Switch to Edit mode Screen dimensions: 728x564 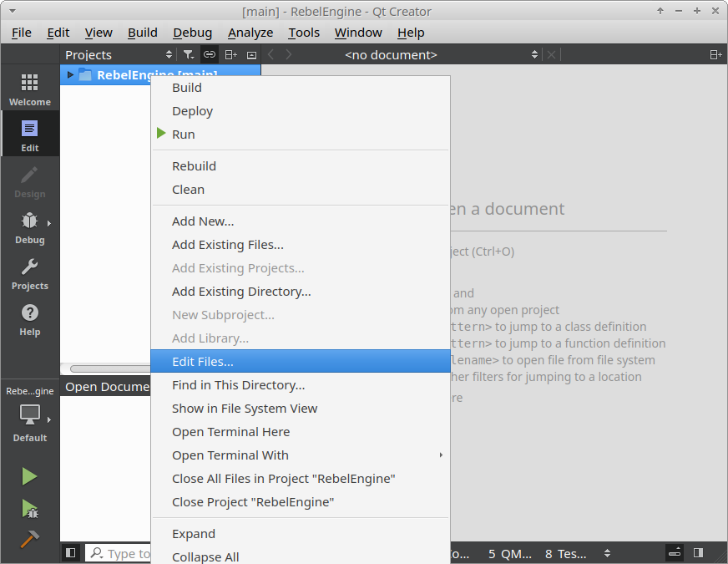click(x=30, y=135)
